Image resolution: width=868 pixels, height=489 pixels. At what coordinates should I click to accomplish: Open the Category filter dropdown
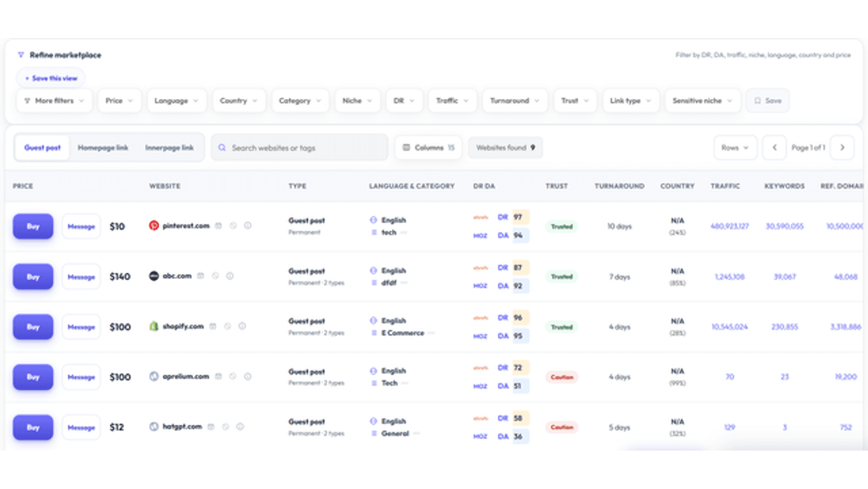300,101
